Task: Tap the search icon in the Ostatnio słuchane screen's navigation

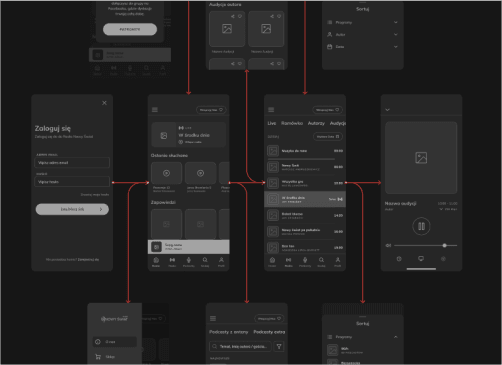Action: (205, 260)
